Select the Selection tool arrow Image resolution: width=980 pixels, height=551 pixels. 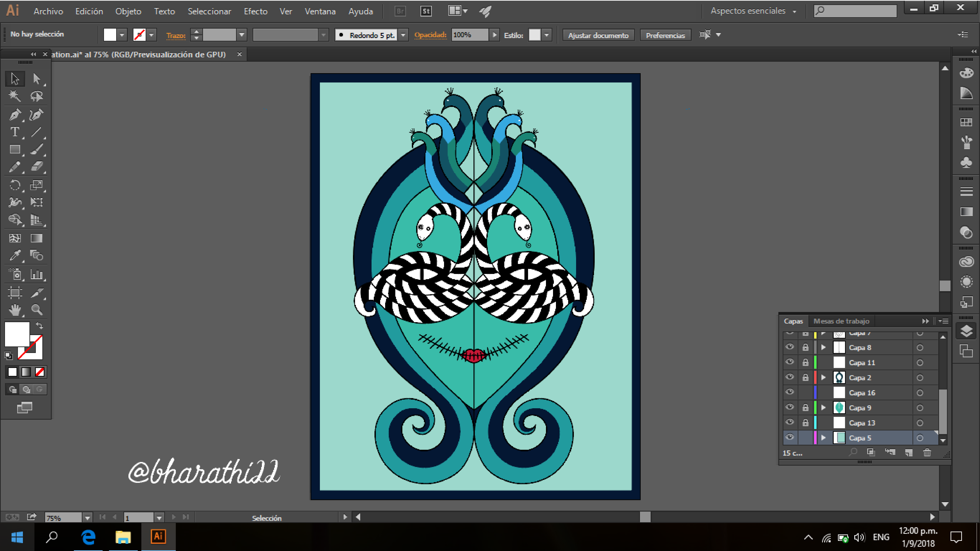pos(15,78)
